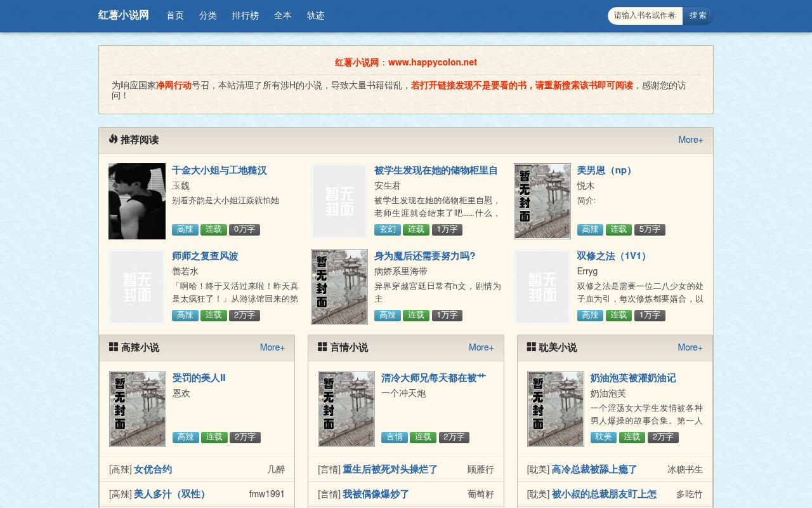Click www.happycolon.net in the notice
The width and height of the screenshot is (812, 508).
tap(433, 62)
